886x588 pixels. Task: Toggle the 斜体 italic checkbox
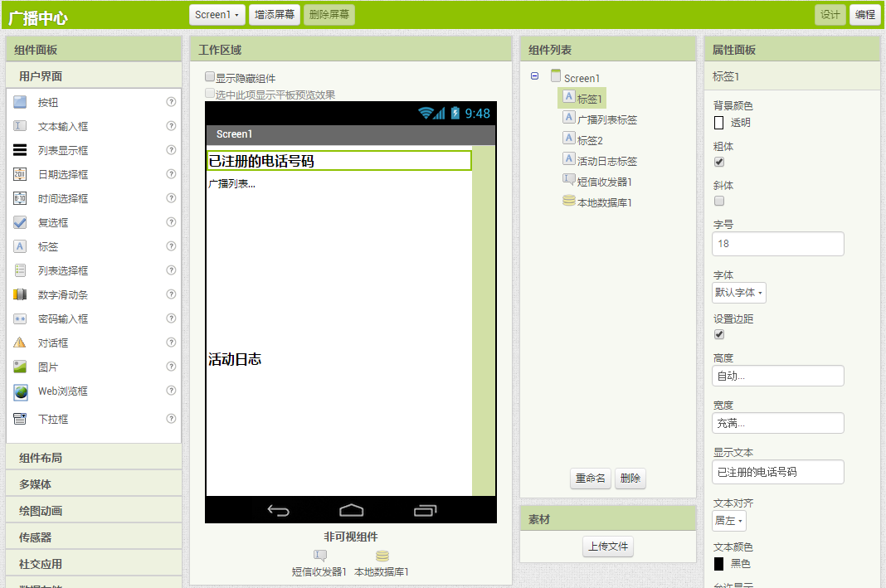click(x=719, y=201)
